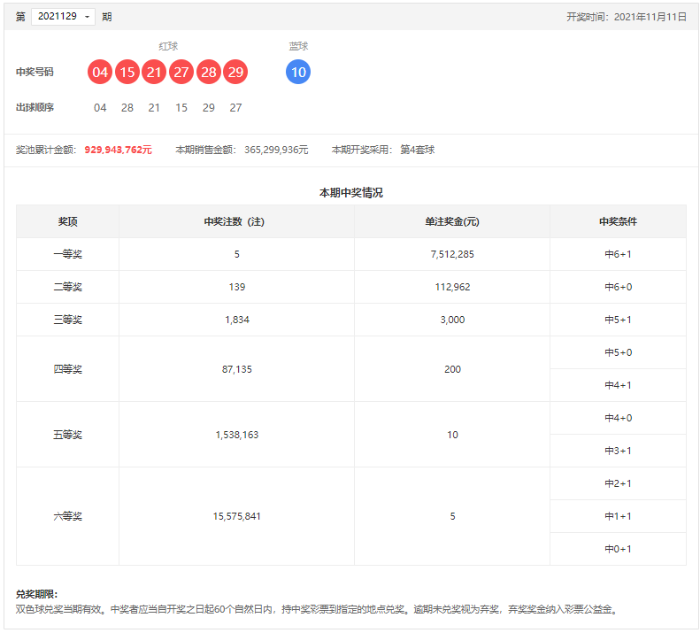
Task: Click the red ball numbered 04
Action: coord(99,72)
